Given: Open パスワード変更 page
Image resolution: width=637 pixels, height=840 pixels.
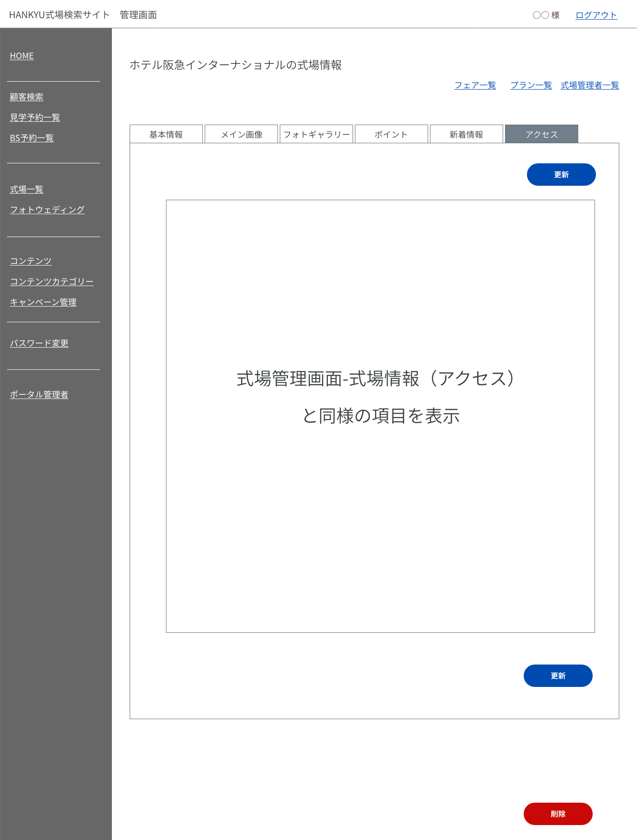Looking at the screenshot, I should pos(39,343).
